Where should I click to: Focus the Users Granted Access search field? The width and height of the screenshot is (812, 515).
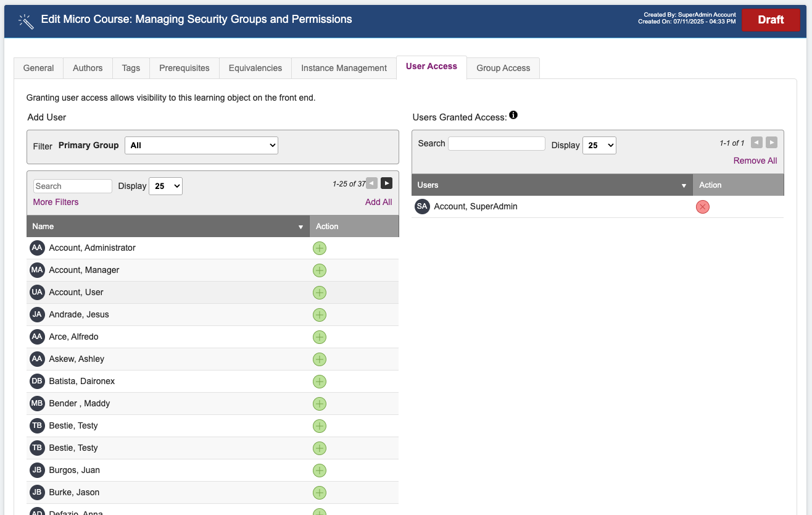pos(497,144)
